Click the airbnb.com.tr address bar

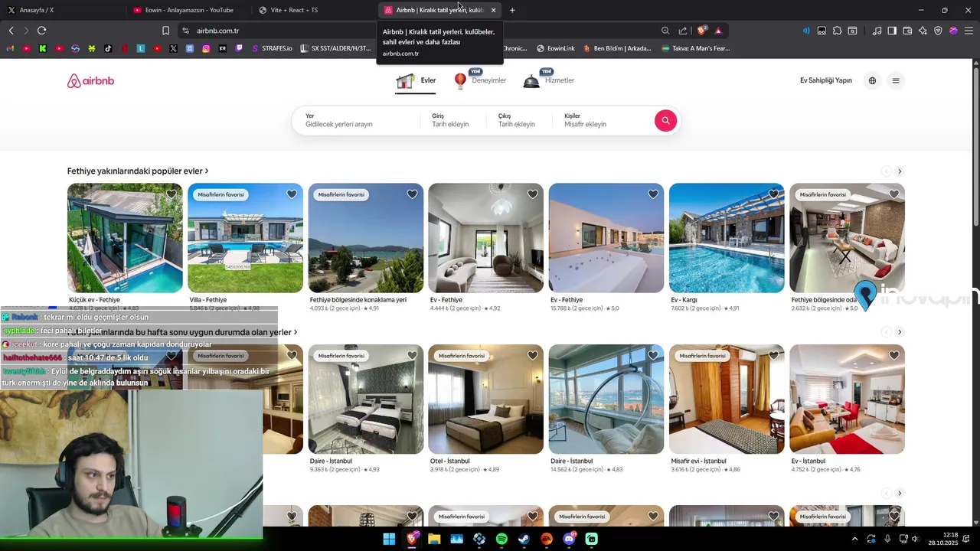421,31
